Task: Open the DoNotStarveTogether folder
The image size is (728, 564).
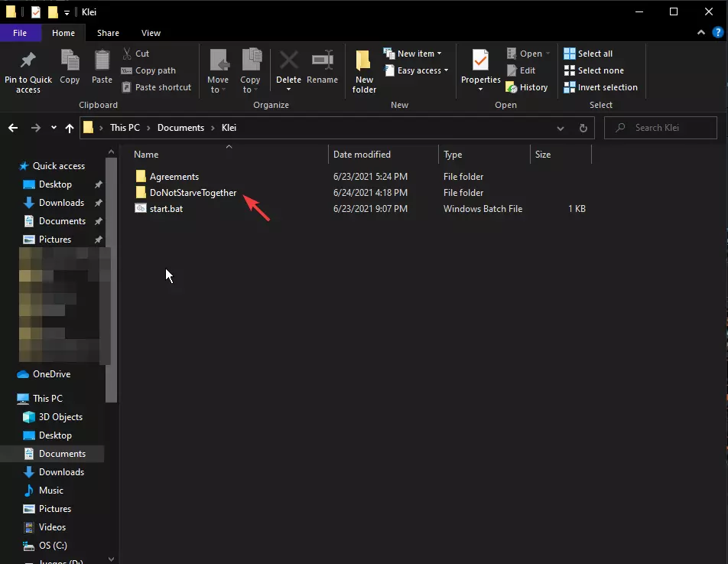Action: point(193,193)
